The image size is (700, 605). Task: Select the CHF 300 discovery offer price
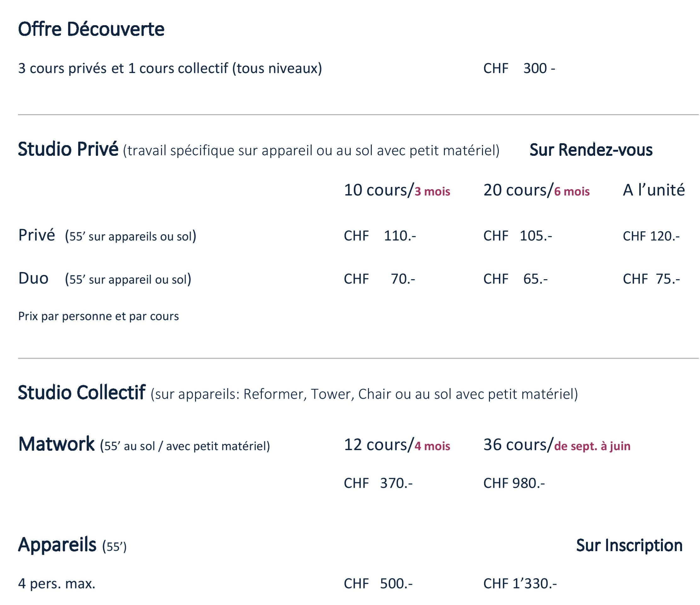click(x=519, y=69)
